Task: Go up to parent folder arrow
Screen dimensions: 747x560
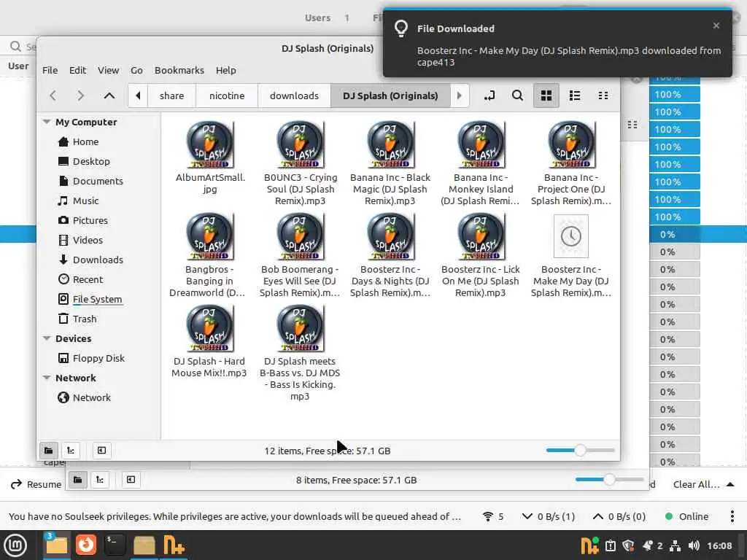Action: tap(109, 96)
